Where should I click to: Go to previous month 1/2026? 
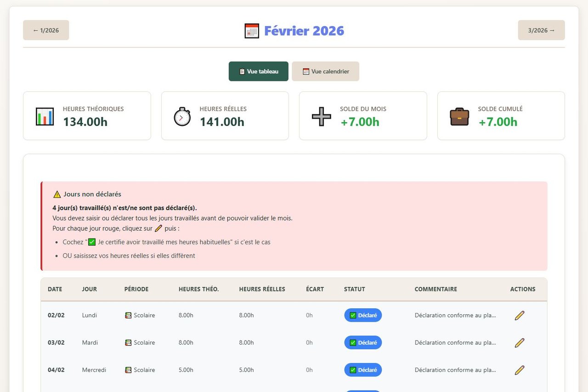click(x=46, y=30)
